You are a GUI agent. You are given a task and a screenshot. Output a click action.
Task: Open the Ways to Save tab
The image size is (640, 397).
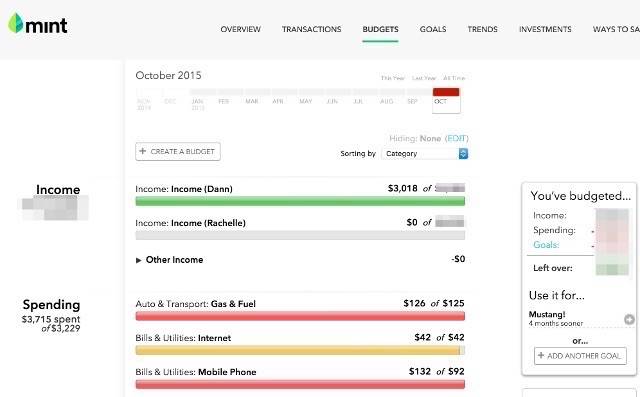tap(616, 29)
